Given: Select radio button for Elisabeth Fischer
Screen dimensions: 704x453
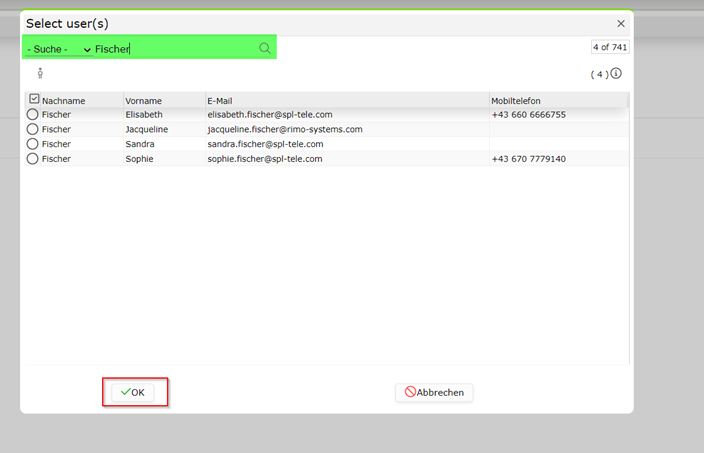Looking at the screenshot, I should (x=32, y=114).
